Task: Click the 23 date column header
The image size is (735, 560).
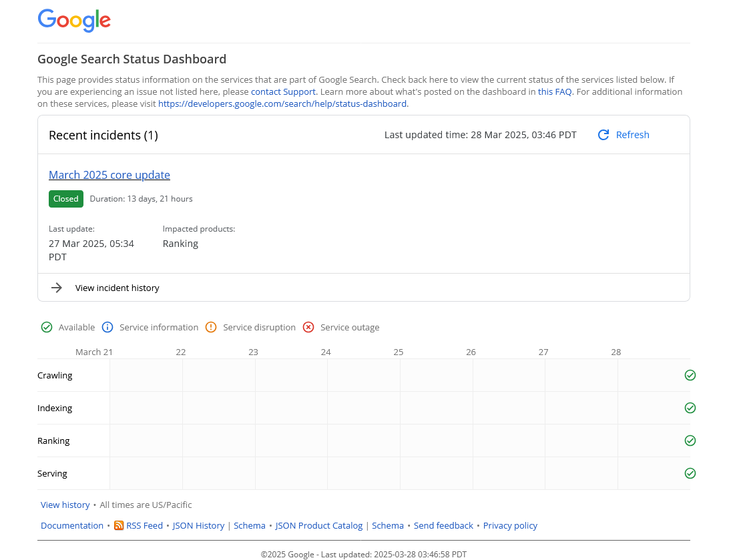Action: coord(253,352)
